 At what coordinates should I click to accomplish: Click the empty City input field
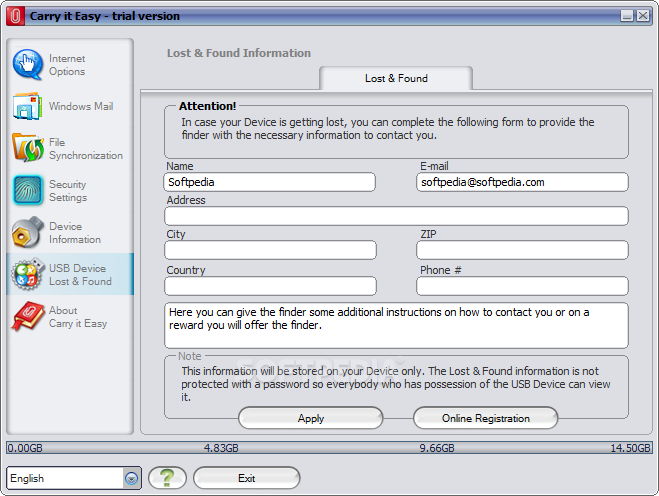270,250
